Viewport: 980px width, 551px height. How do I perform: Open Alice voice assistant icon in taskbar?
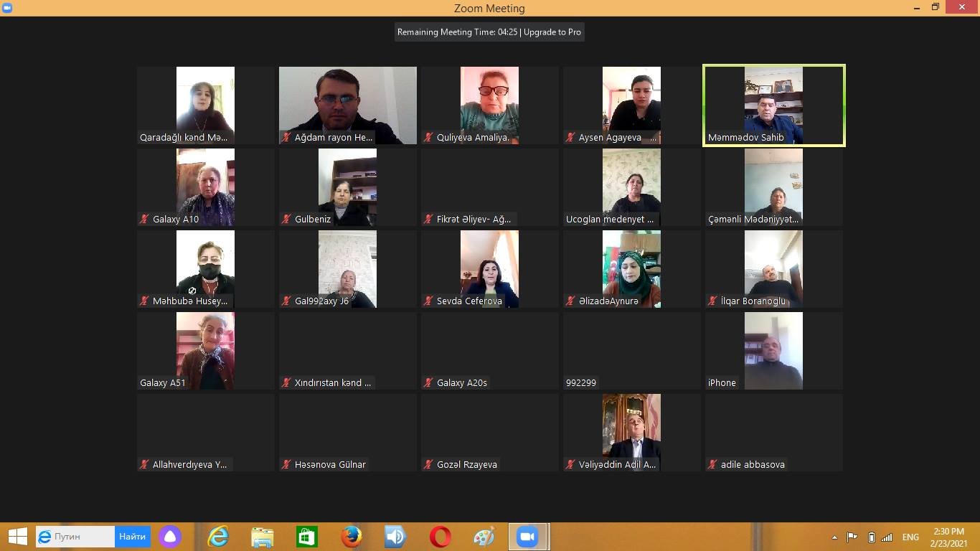coord(170,537)
